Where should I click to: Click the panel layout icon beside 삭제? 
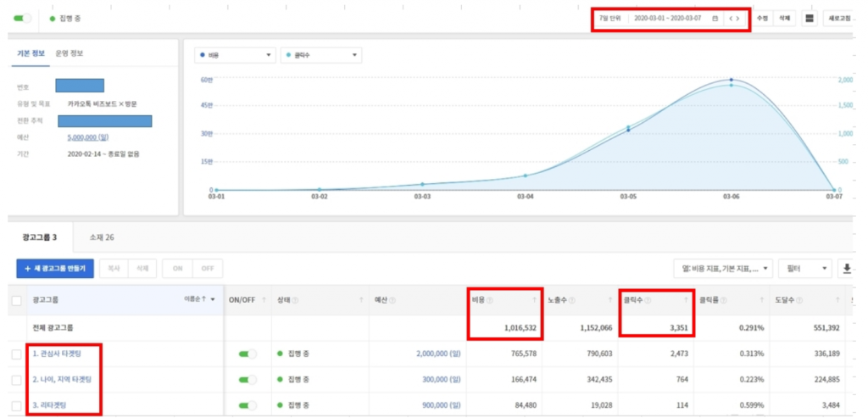(810, 19)
